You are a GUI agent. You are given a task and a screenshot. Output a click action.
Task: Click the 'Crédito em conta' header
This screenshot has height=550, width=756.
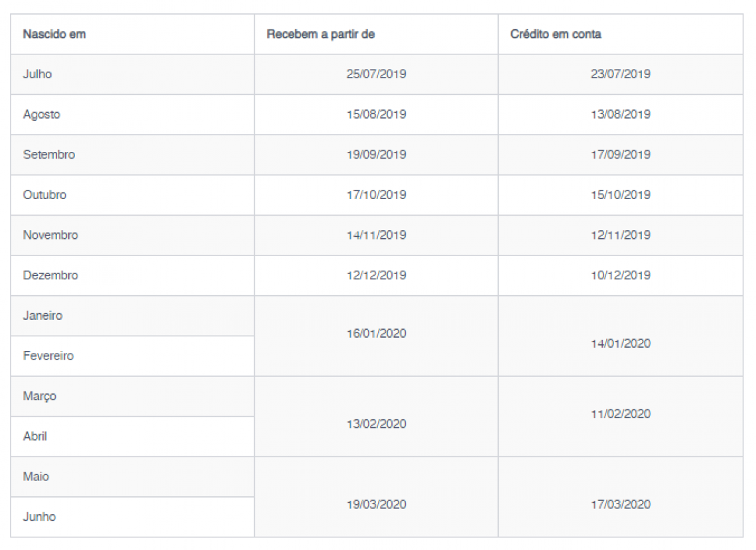(x=556, y=34)
